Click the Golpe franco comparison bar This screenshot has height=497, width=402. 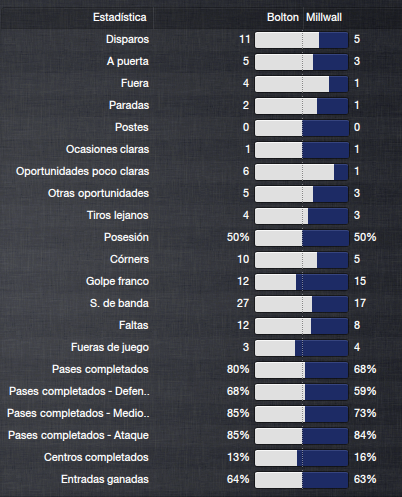[302, 282]
